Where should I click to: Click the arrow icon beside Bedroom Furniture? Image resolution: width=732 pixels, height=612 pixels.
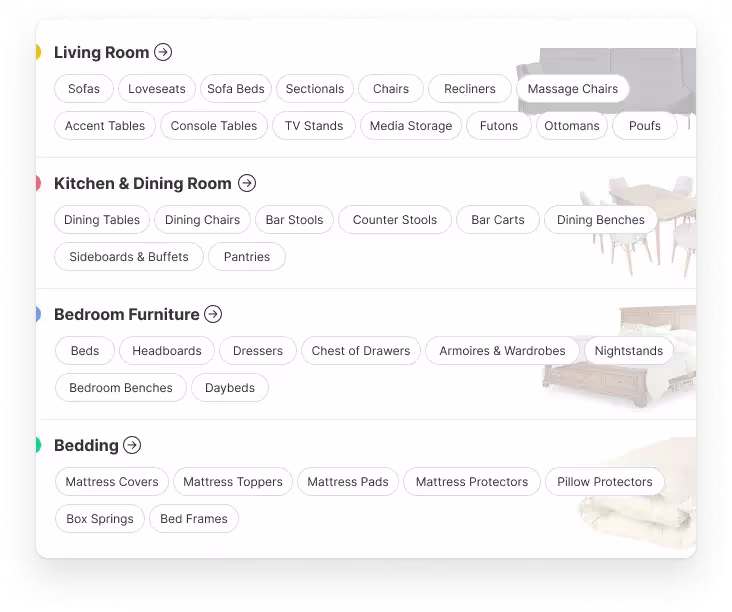click(x=213, y=314)
